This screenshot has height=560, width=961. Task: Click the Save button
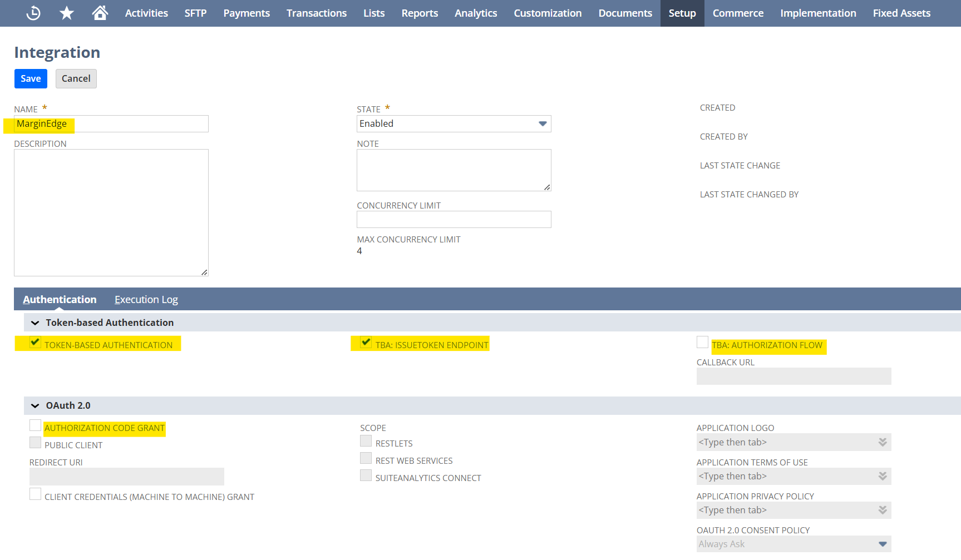pyautogui.click(x=31, y=78)
